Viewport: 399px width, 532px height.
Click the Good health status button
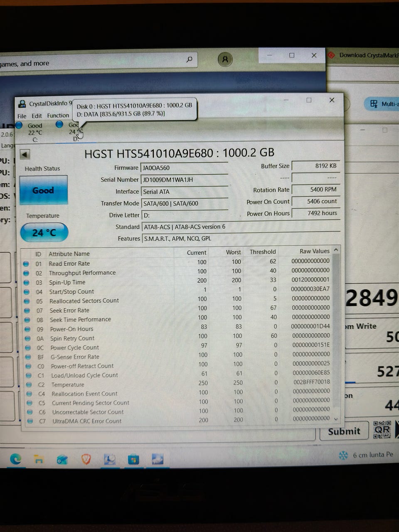tap(43, 190)
